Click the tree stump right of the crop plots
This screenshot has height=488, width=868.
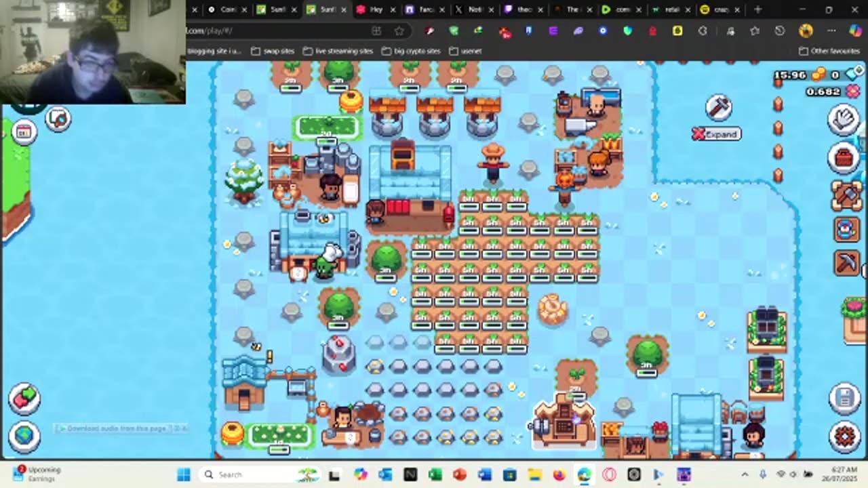[553, 308]
